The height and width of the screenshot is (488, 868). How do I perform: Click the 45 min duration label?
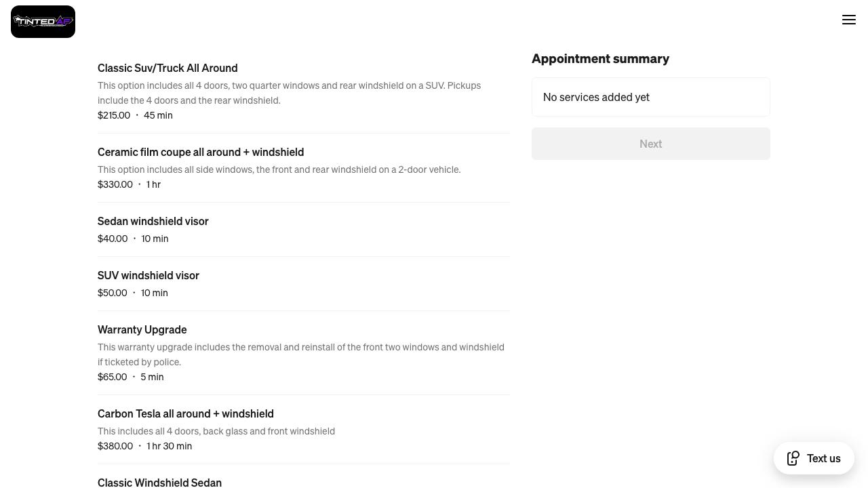pos(158,115)
